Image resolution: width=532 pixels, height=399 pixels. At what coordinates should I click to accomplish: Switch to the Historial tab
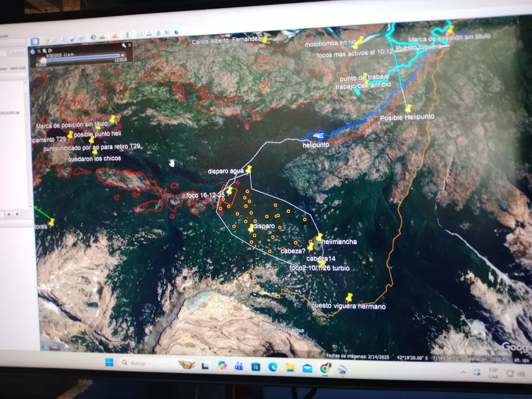pyautogui.click(x=18, y=68)
